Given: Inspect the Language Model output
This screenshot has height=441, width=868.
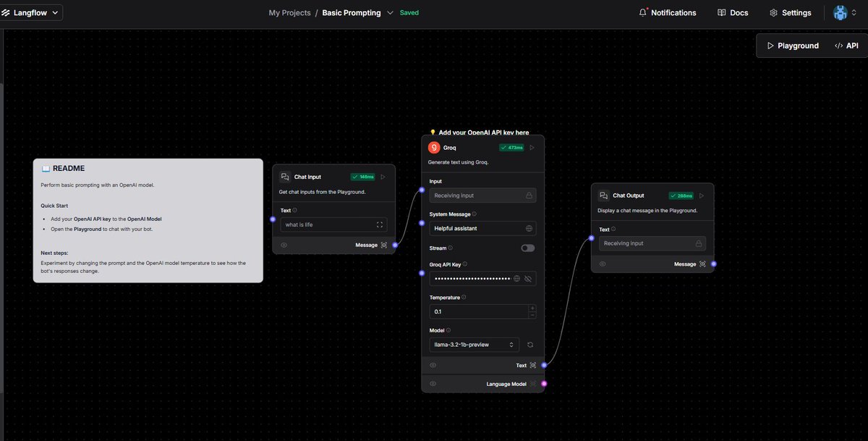Looking at the screenshot, I should (x=533, y=384).
